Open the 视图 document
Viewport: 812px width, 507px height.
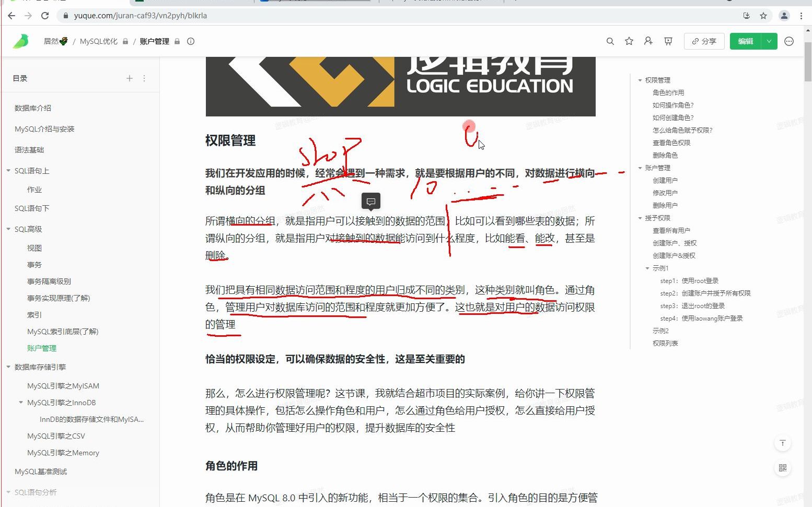[x=34, y=248]
